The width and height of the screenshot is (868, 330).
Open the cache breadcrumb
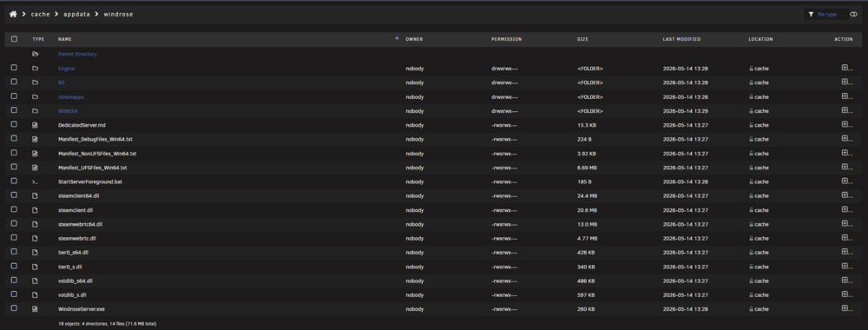pyautogui.click(x=41, y=15)
